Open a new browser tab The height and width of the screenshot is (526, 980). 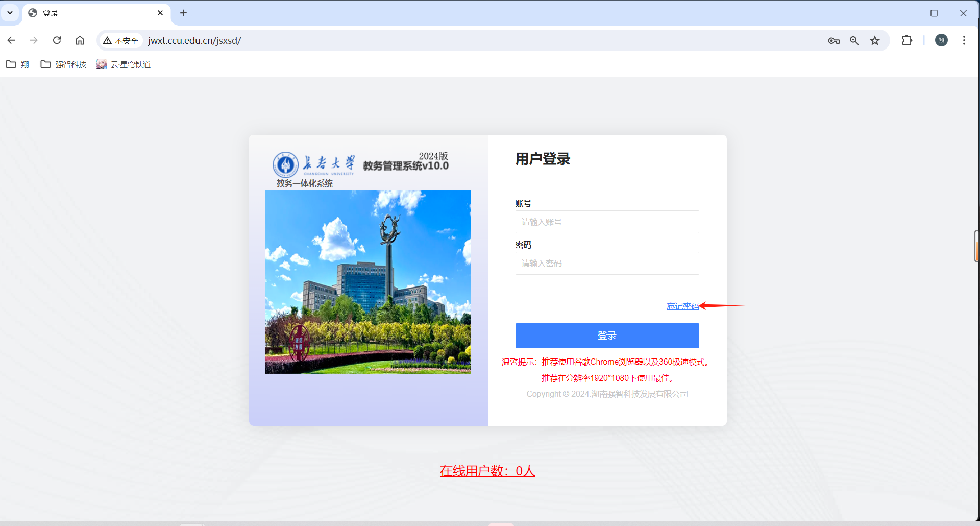pos(184,13)
